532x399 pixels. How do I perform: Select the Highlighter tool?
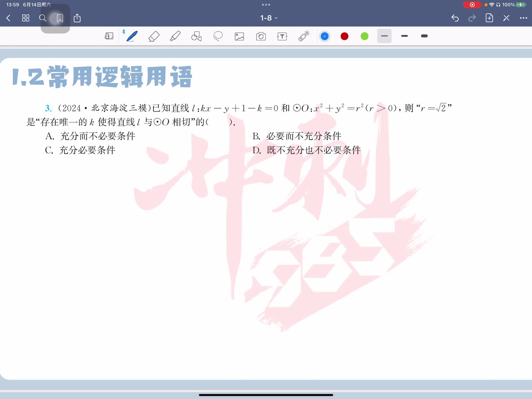click(175, 36)
